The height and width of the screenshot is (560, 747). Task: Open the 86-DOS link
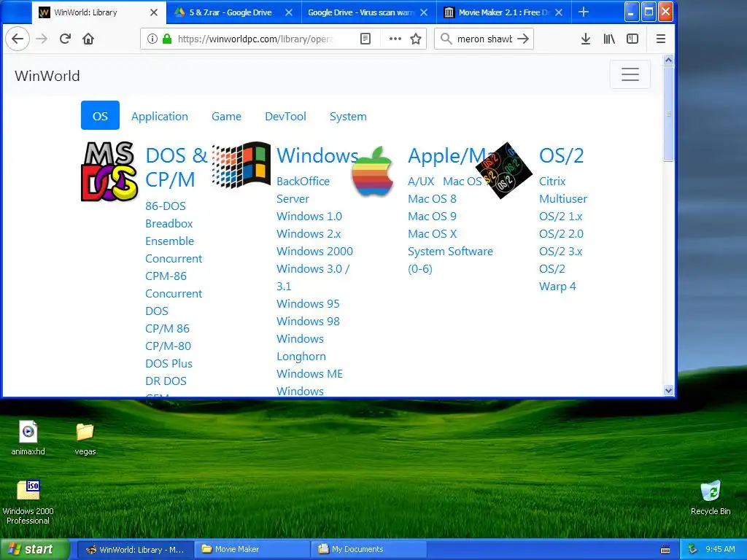(166, 206)
